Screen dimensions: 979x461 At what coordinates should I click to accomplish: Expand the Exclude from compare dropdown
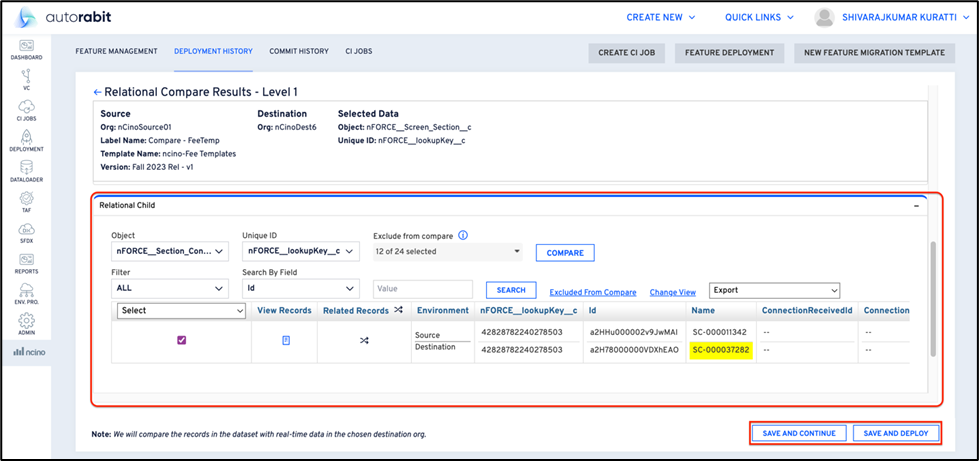(x=447, y=252)
